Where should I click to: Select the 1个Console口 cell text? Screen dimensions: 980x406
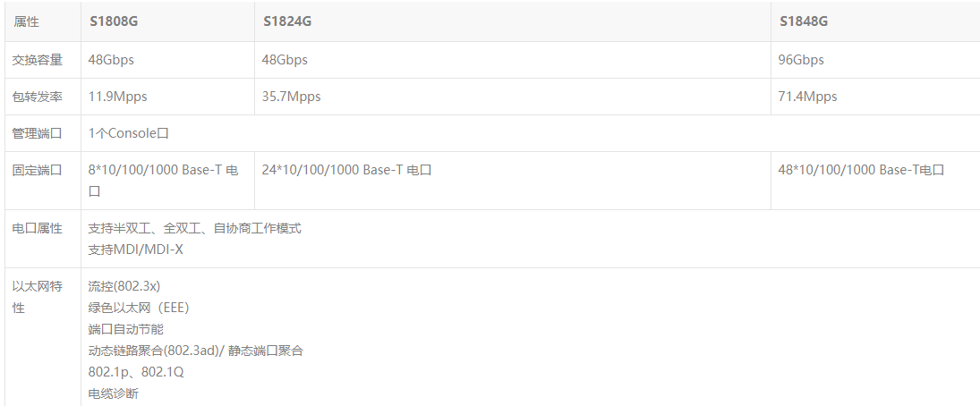[128, 133]
